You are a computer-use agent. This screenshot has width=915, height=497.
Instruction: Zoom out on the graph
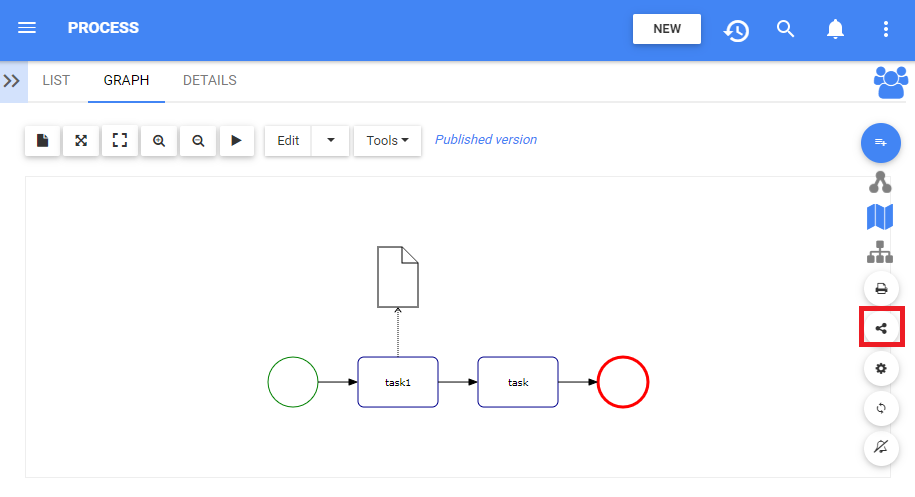(x=198, y=141)
